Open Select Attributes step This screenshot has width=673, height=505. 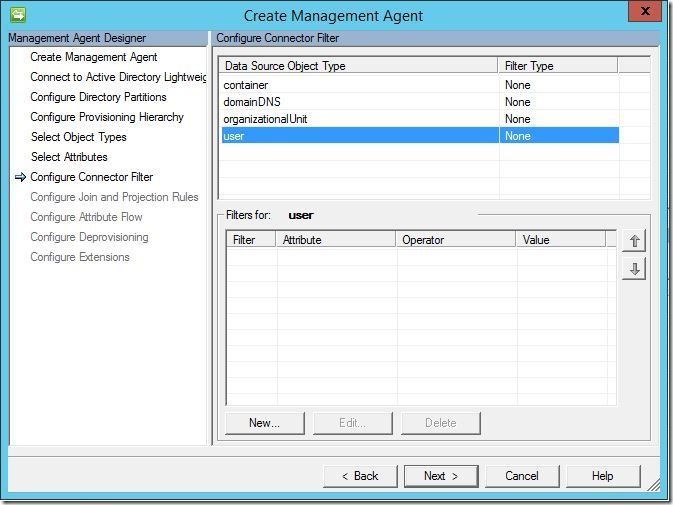pos(69,157)
